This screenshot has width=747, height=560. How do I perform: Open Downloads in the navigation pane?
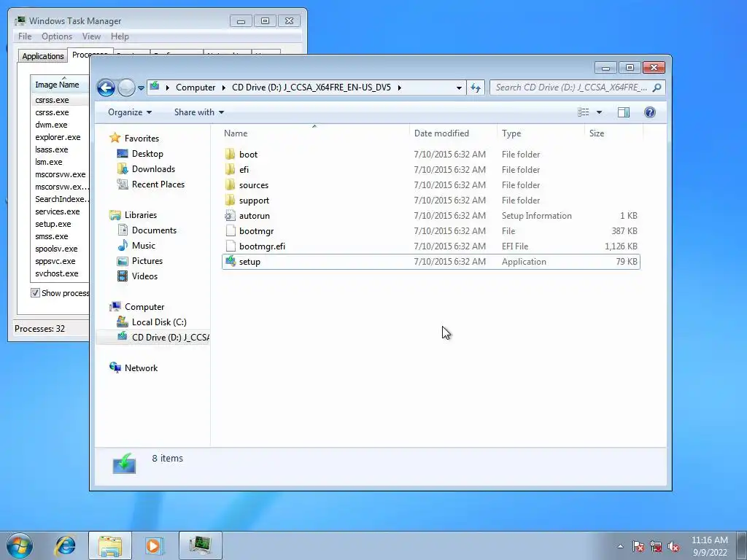point(153,169)
